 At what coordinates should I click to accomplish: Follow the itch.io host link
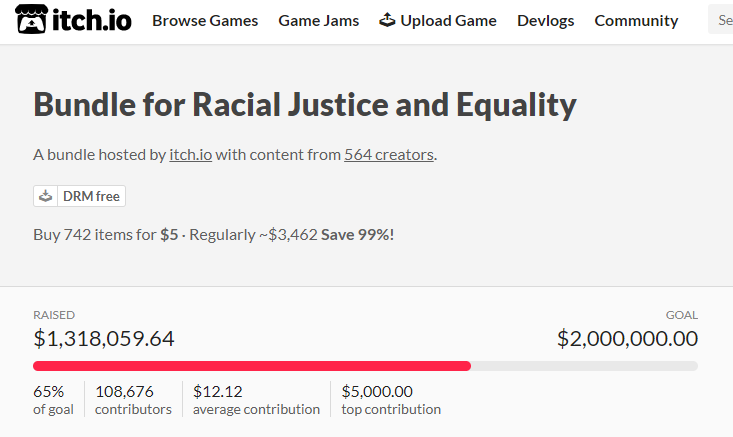point(191,155)
